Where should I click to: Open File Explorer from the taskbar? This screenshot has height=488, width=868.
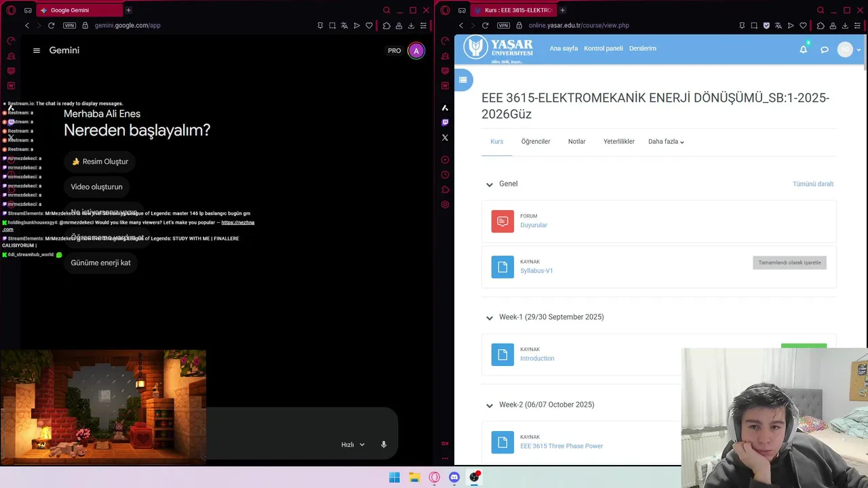414,478
